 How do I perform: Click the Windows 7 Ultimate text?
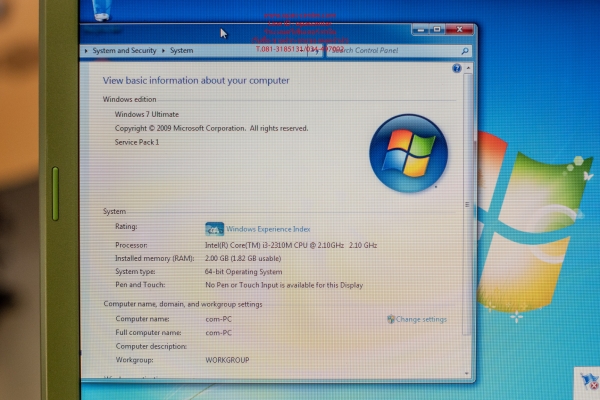[x=147, y=114]
